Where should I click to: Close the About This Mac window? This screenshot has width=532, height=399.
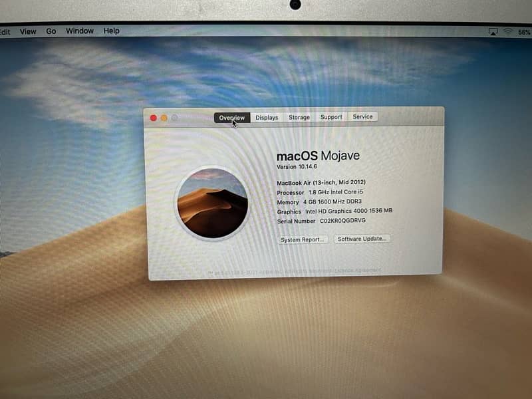click(154, 118)
